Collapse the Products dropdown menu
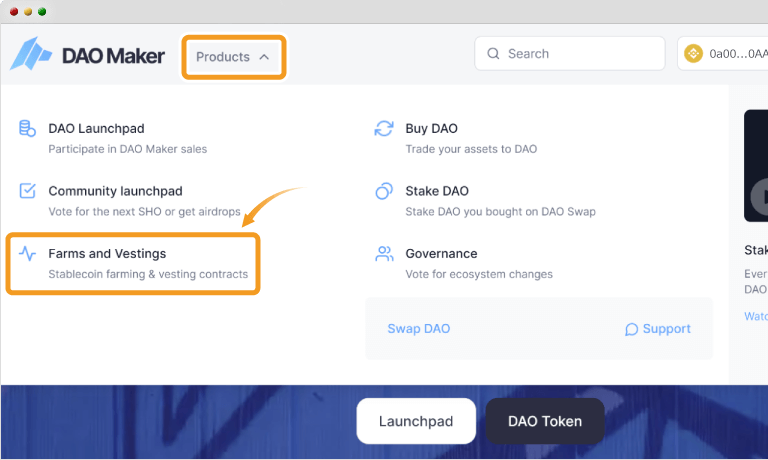The height and width of the screenshot is (460, 768). pos(233,57)
